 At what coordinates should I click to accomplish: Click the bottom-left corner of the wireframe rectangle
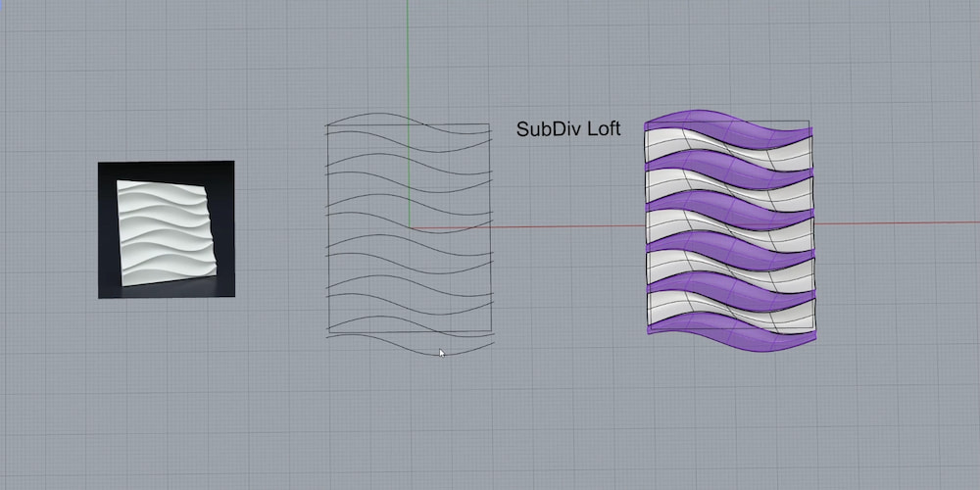[327, 334]
